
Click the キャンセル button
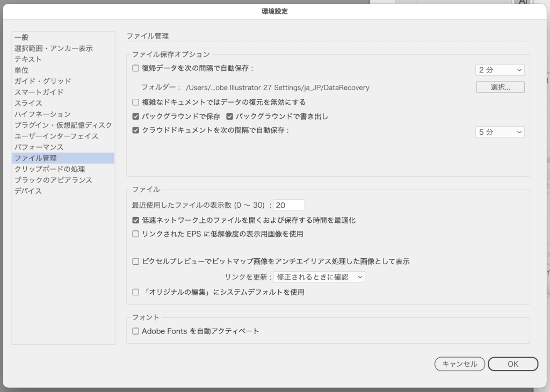pyautogui.click(x=459, y=364)
